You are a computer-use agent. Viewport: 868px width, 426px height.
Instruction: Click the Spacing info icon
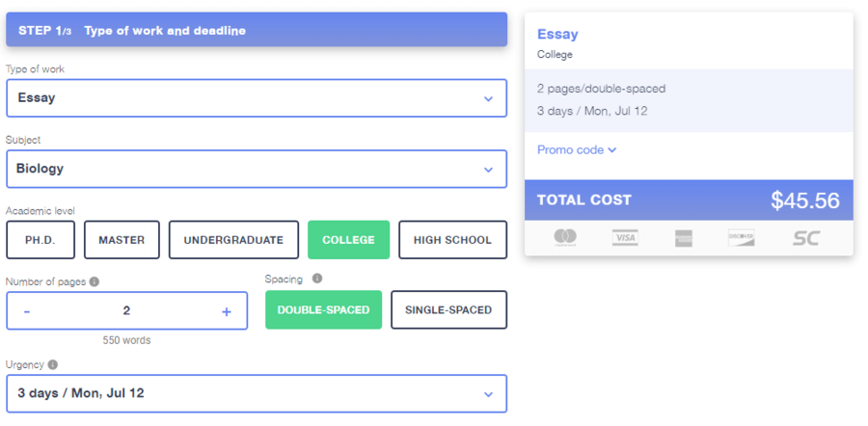(x=317, y=280)
